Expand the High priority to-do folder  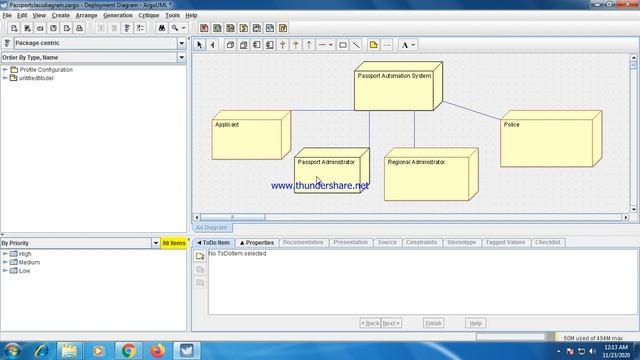click(5, 254)
